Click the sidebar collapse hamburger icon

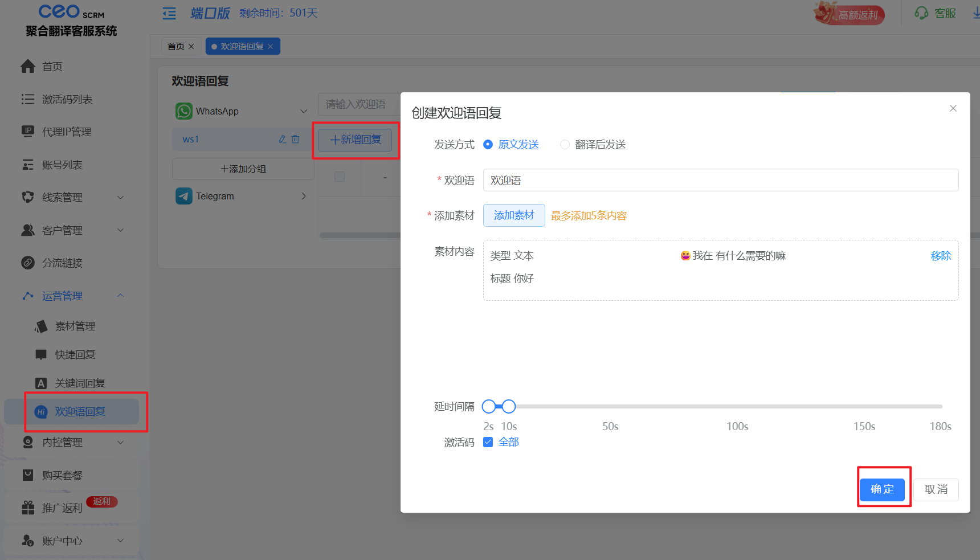[x=169, y=14]
